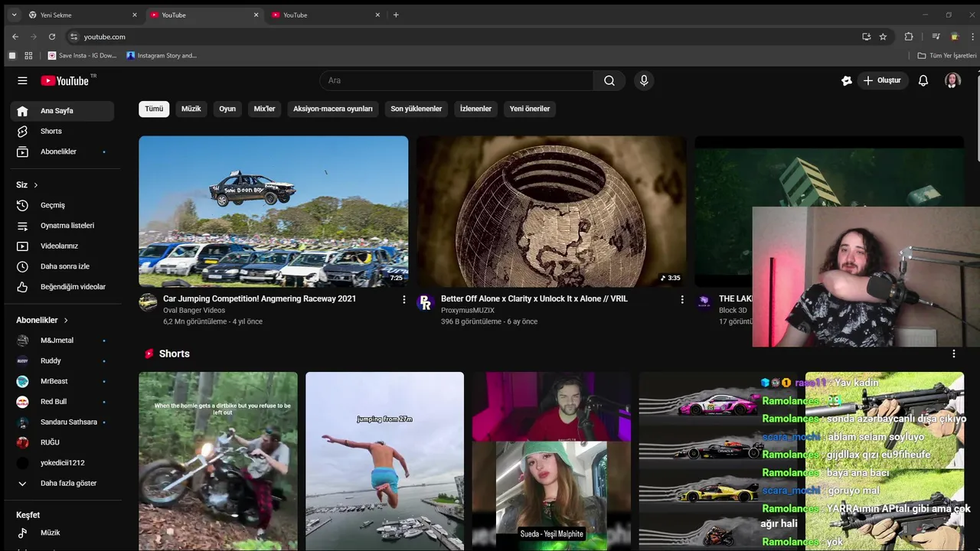The height and width of the screenshot is (551, 980).
Task: Open Müzik under Keşfet
Action: [x=62, y=533]
